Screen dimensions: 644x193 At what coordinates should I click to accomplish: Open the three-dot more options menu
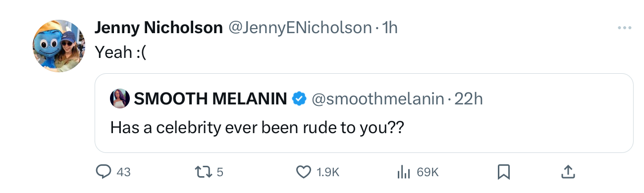625,28
